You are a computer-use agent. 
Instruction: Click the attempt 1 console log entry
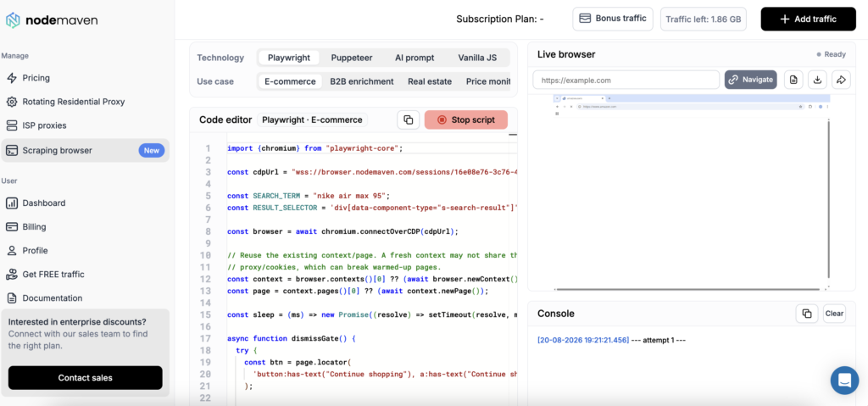tap(612, 340)
